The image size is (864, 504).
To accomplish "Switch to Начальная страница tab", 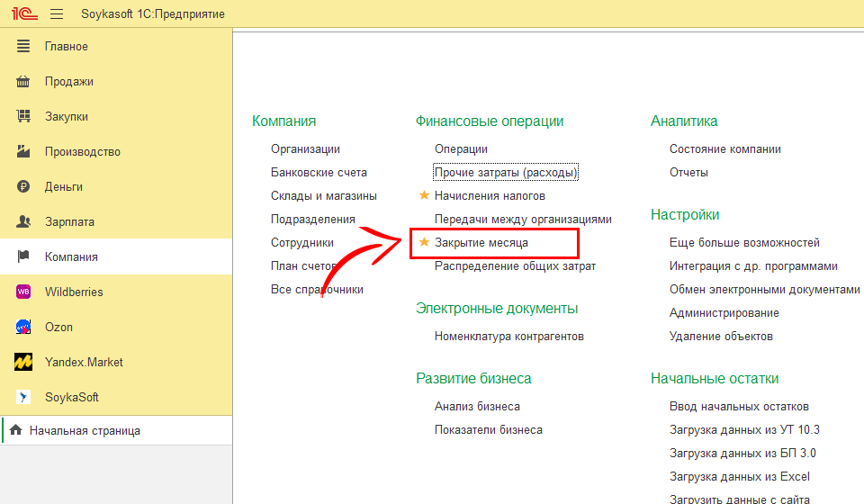I will 85,431.
